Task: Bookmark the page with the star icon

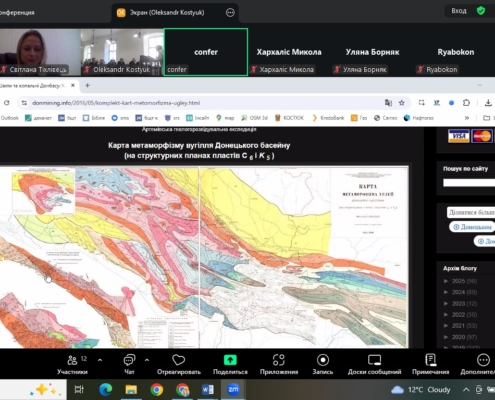Action: [x=402, y=103]
